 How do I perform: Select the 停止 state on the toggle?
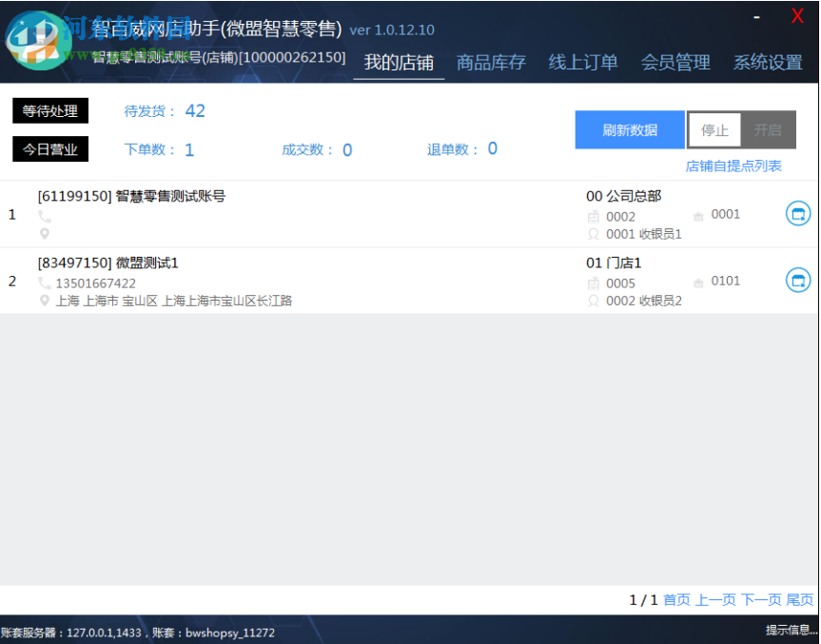[x=714, y=129]
